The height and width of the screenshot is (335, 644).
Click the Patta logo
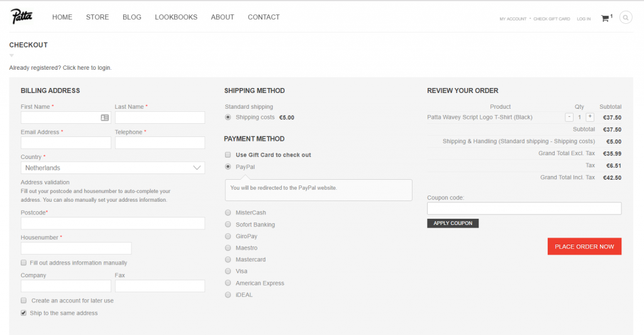pos(21,16)
